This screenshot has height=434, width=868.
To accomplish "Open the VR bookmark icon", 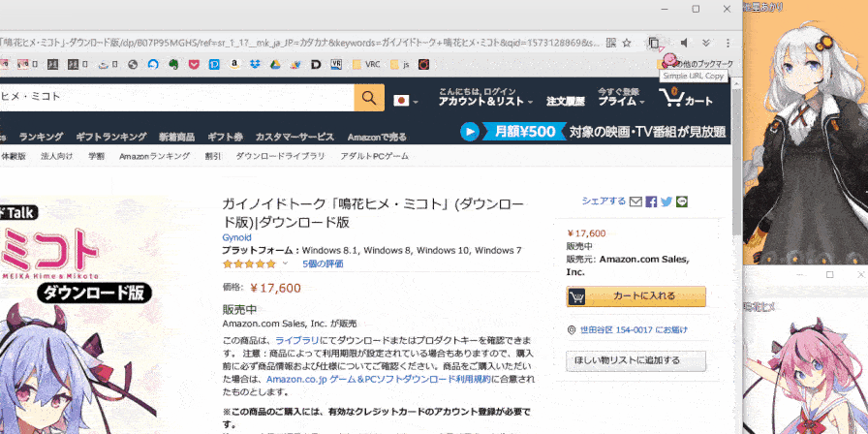I will coord(336,65).
